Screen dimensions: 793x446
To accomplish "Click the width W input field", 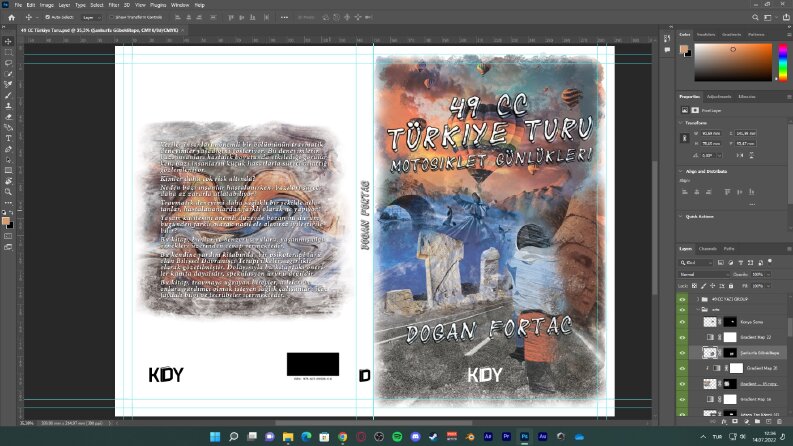I will (x=711, y=133).
